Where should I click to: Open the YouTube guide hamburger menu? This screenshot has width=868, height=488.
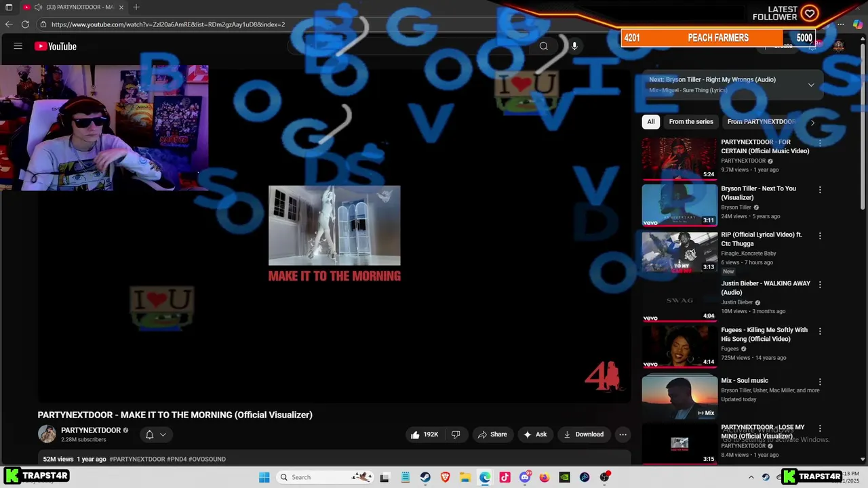click(18, 46)
